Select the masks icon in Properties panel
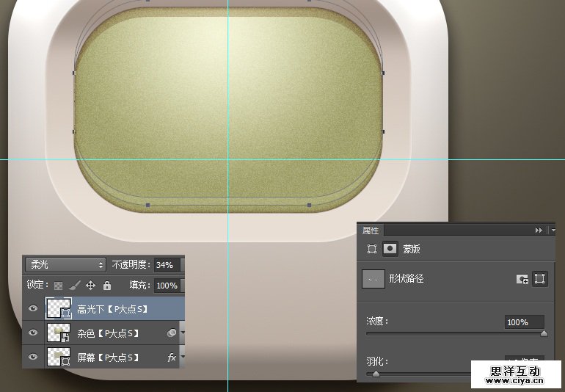This screenshot has height=392, width=565. click(x=390, y=249)
